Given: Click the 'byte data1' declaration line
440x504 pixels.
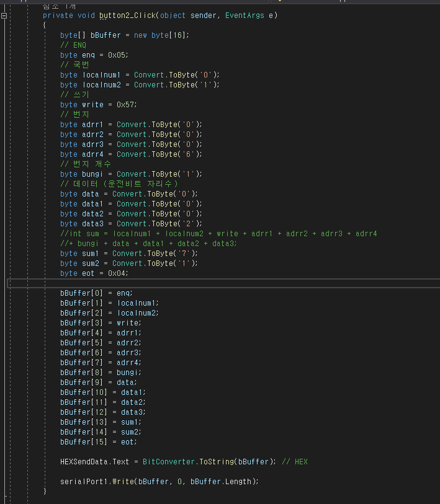Looking at the screenshot, I should [131, 204].
